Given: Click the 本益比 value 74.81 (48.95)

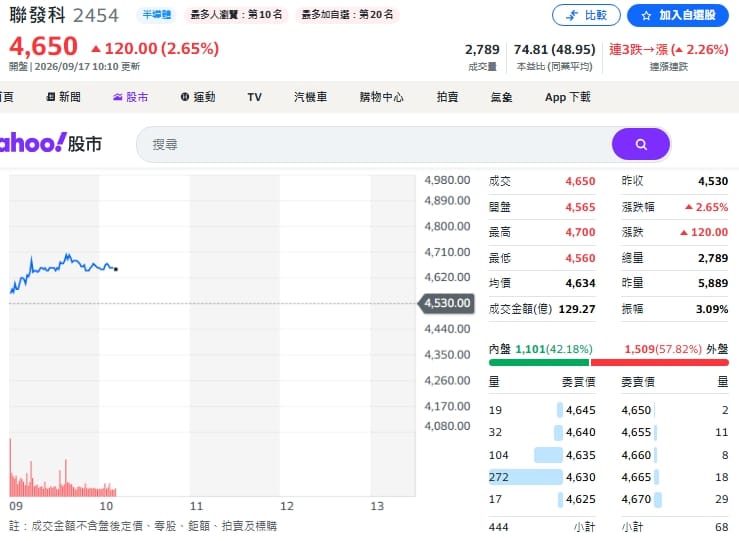Looking at the screenshot, I should [554, 49].
